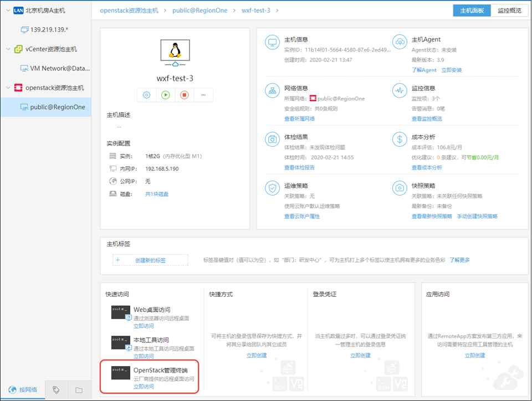Click the tag view icon at bottom left
This screenshot has height=401, width=532.
coord(56,390)
